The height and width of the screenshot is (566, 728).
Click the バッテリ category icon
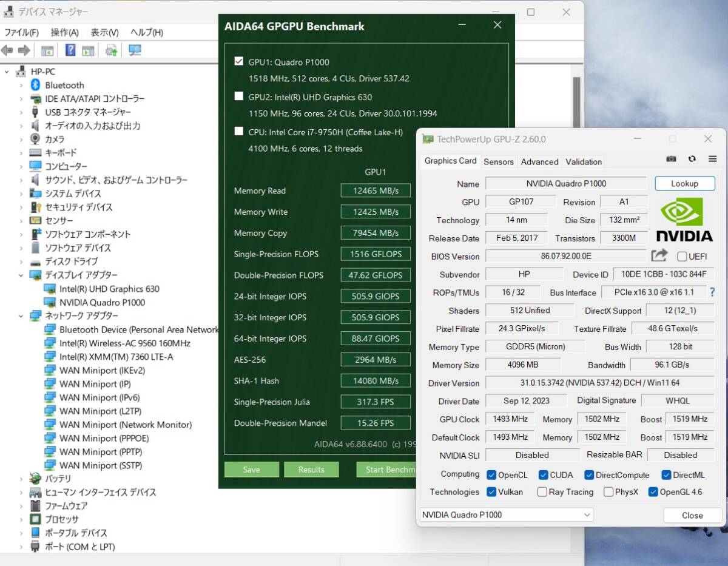(x=35, y=479)
